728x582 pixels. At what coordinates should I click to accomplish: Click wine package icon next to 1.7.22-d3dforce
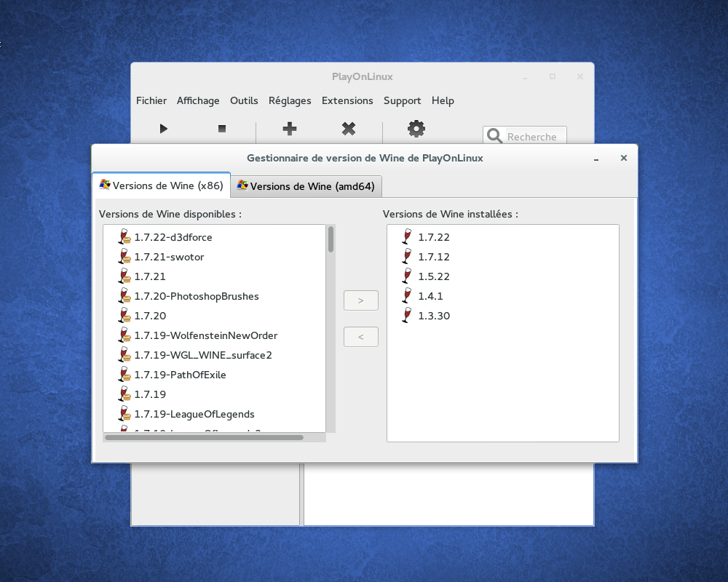click(x=124, y=236)
